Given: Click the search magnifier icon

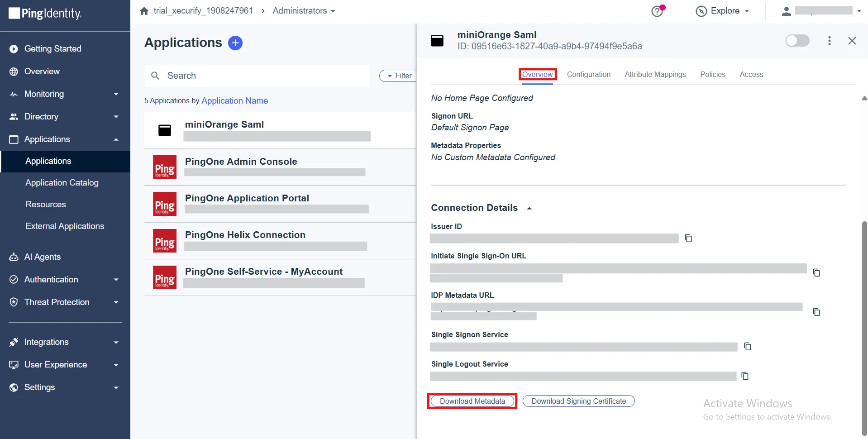Looking at the screenshot, I should (155, 76).
